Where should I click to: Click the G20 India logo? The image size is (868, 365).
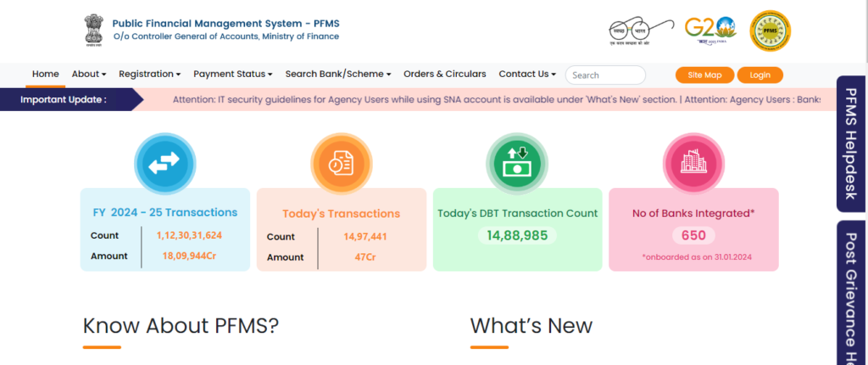pos(711,31)
